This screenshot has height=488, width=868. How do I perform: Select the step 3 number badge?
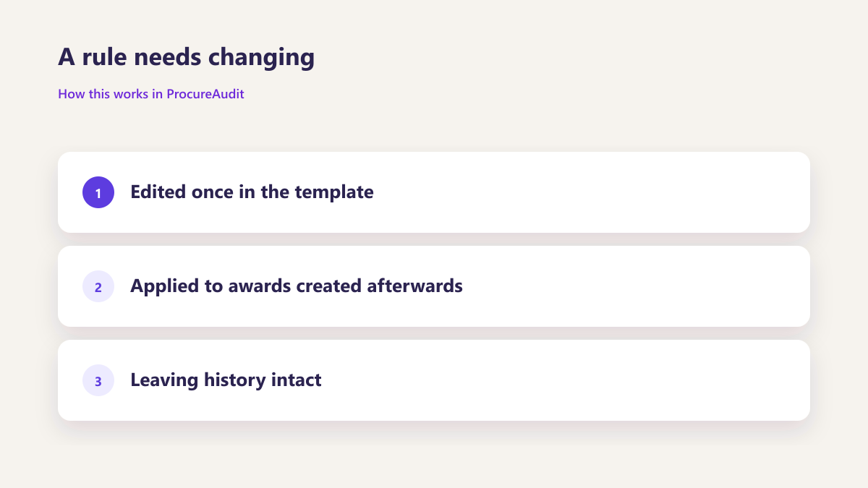[x=98, y=380]
